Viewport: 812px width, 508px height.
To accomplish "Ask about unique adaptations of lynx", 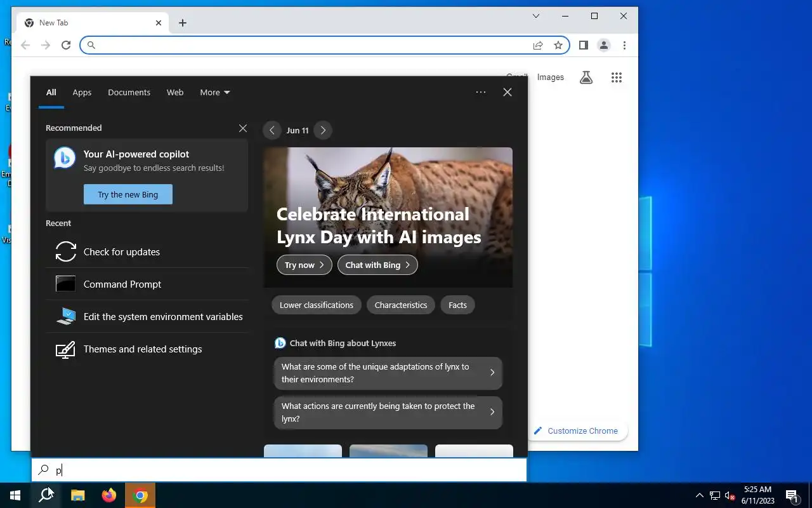I will coord(388,373).
